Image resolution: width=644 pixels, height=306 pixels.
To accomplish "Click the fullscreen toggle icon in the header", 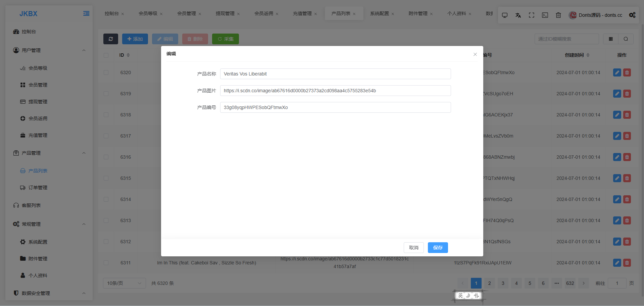I will pyautogui.click(x=531, y=15).
